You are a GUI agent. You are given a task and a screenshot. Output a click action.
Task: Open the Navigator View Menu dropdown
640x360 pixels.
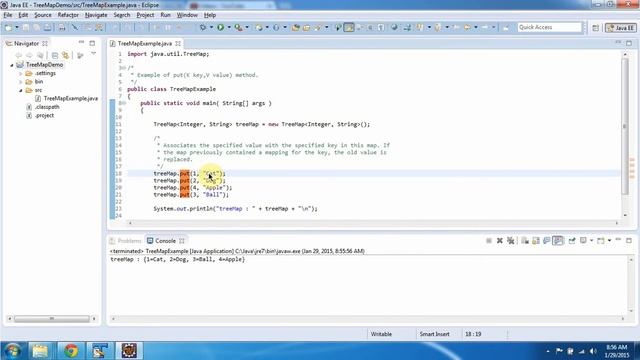(93, 54)
